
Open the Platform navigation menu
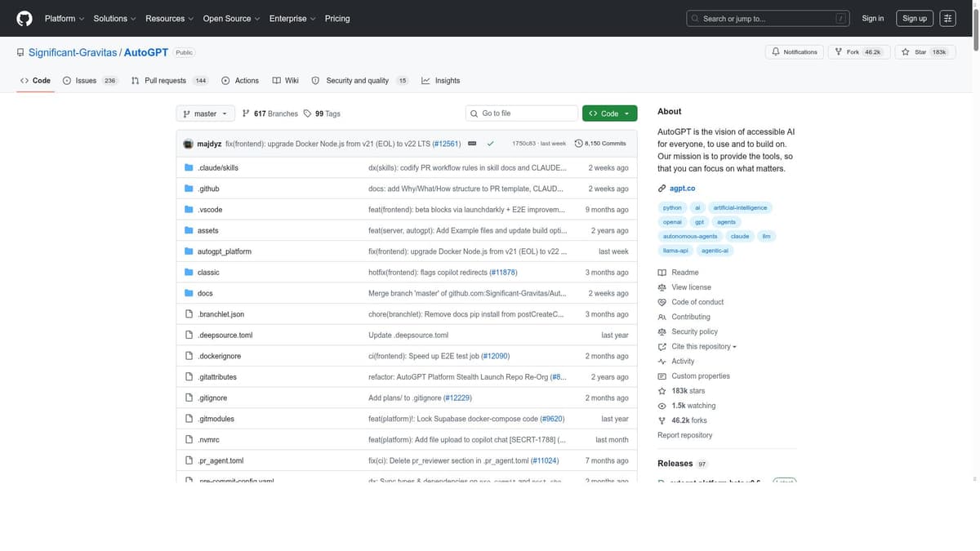[x=64, y=18]
